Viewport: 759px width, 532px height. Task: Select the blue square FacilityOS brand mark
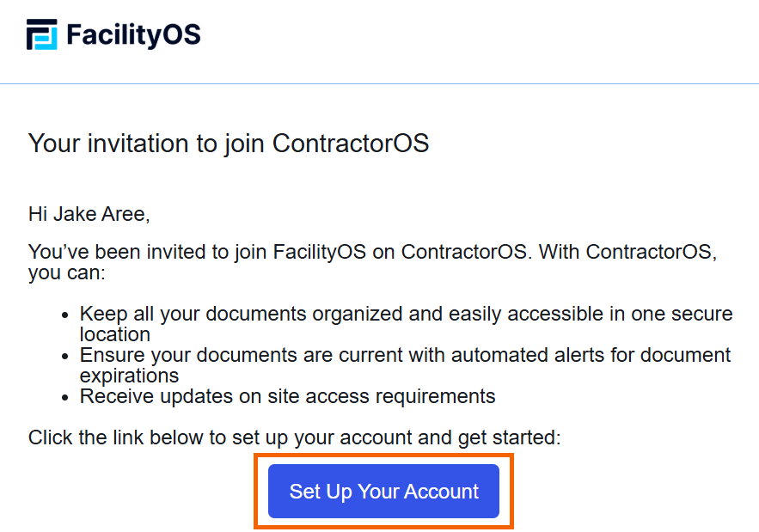pyautogui.click(x=40, y=34)
